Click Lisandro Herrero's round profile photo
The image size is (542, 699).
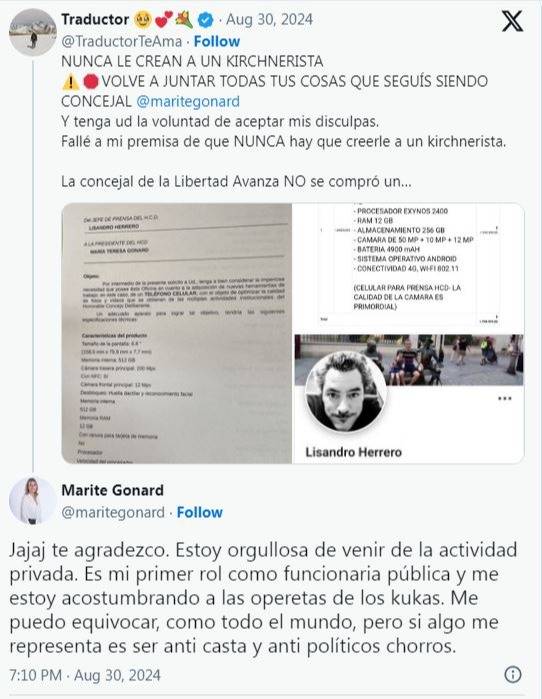click(x=345, y=393)
